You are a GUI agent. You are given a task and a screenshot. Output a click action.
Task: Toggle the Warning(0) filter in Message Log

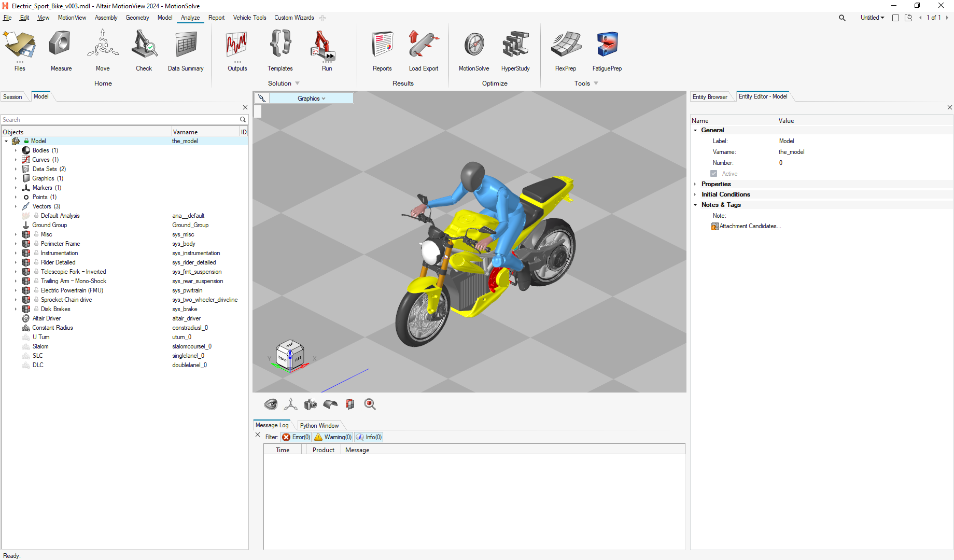[333, 437]
